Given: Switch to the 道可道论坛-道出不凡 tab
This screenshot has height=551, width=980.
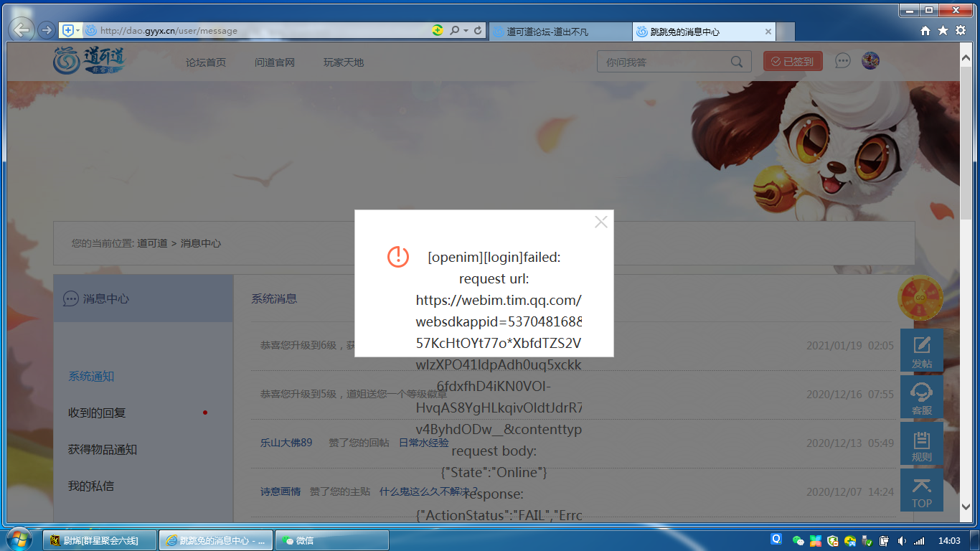Looking at the screenshot, I should (x=560, y=32).
